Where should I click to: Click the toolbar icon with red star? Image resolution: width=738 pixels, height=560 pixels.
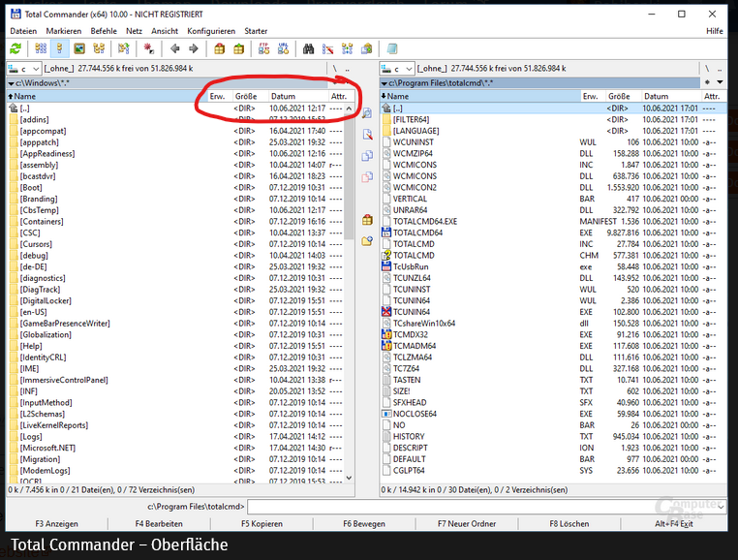tap(149, 48)
